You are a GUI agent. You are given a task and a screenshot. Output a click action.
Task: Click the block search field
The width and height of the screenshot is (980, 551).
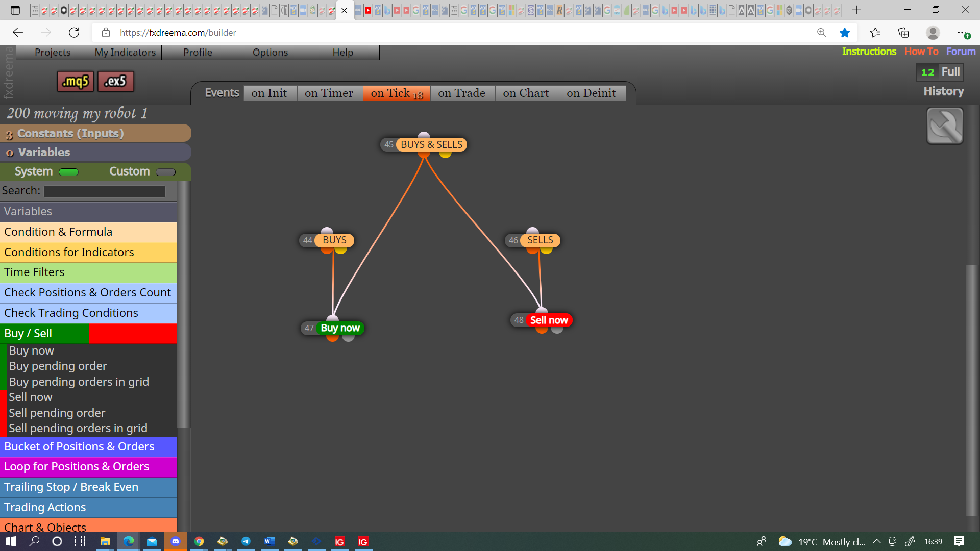(x=105, y=191)
